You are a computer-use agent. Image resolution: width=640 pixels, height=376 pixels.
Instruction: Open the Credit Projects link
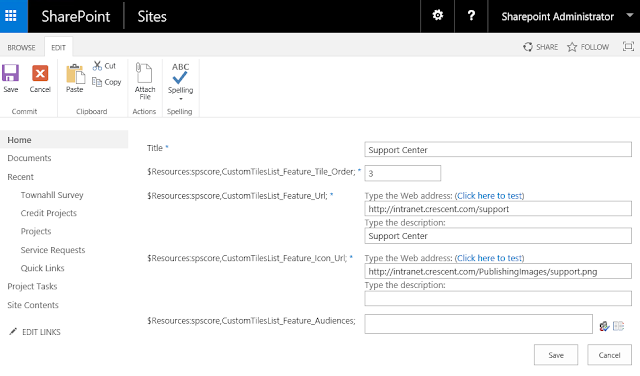49,213
